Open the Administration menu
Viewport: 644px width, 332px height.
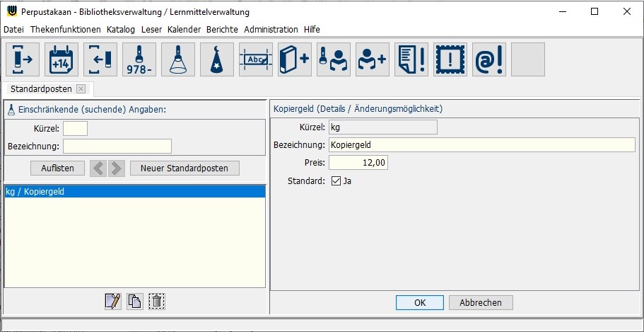tap(271, 30)
